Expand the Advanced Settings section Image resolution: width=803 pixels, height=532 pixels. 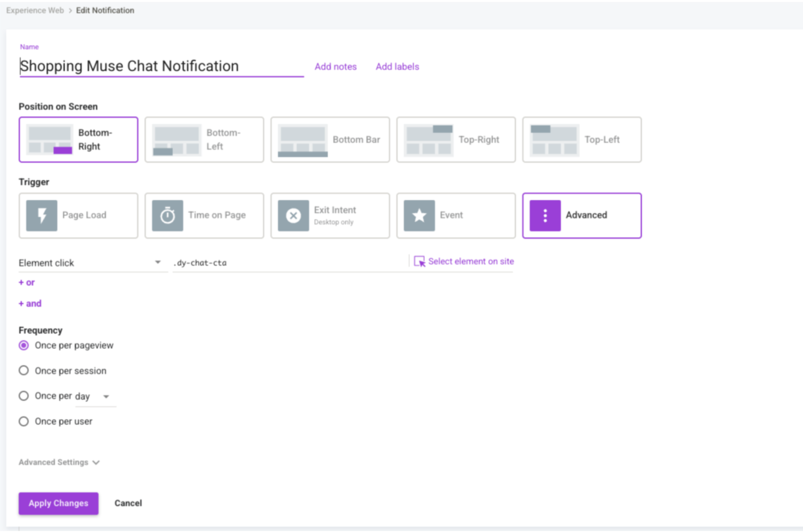point(59,462)
